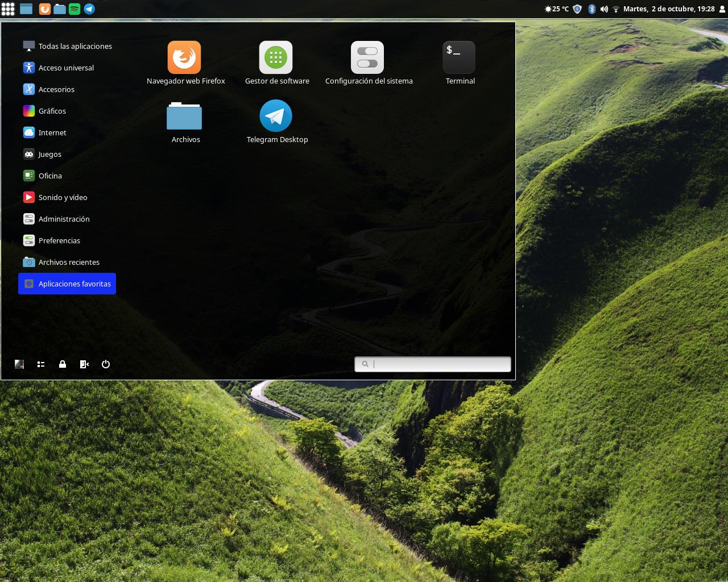The height and width of the screenshot is (582, 728).
Task: Click the power shutdown icon
Action: click(106, 364)
